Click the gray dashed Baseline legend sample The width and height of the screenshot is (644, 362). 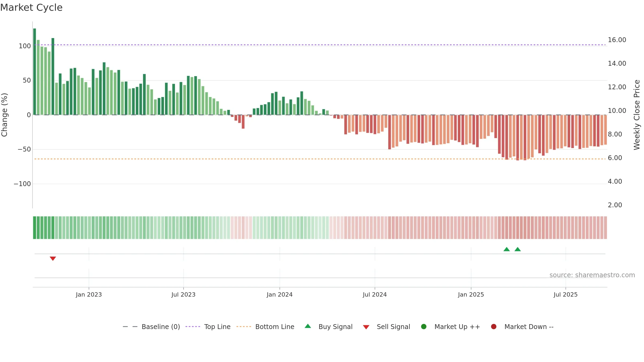pos(130,327)
